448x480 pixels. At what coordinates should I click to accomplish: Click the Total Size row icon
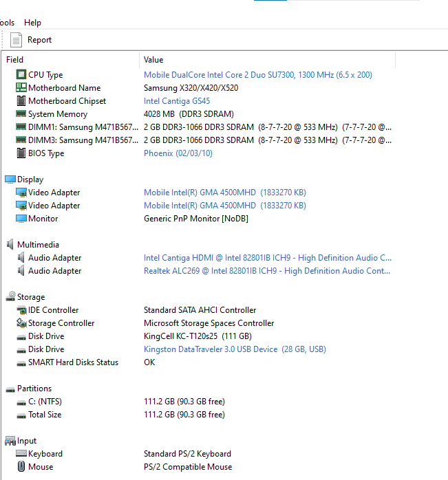pos(21,416)
